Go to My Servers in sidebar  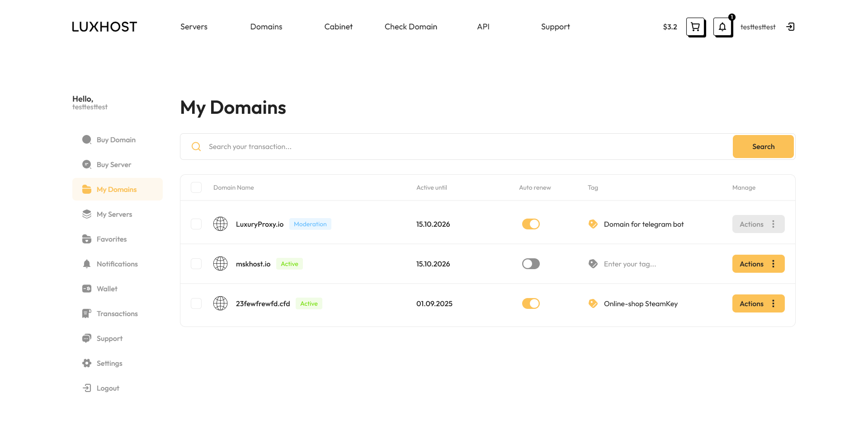click(118, 214)
